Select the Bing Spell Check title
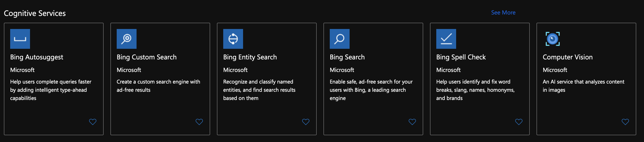 461,57
